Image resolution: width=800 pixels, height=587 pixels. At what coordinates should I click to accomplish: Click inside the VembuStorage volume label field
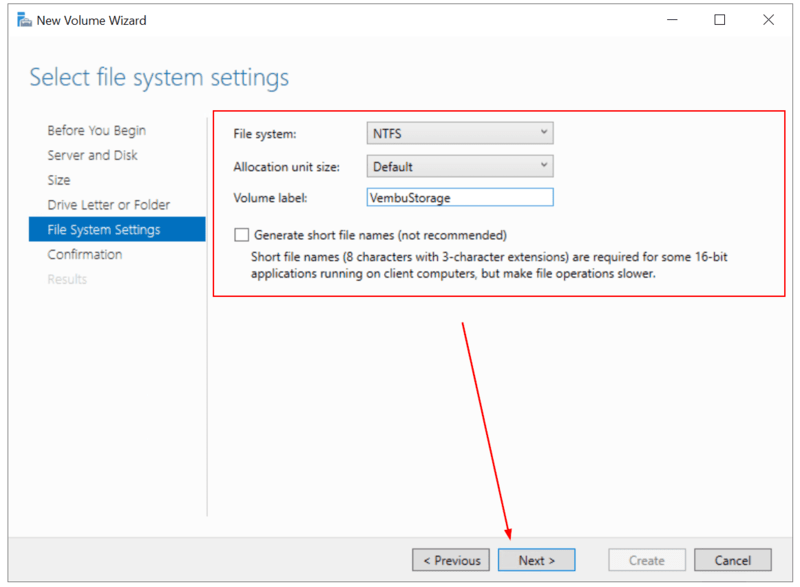[x=459, y=197]
